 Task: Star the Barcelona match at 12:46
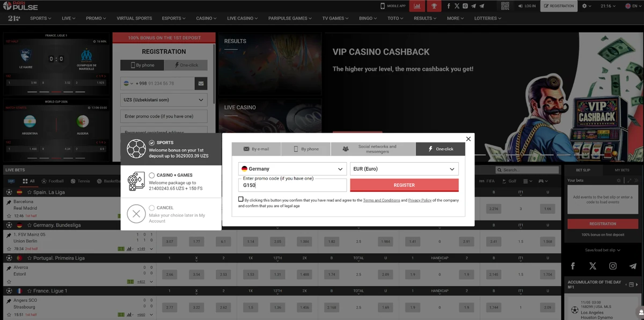pos(9,215)
